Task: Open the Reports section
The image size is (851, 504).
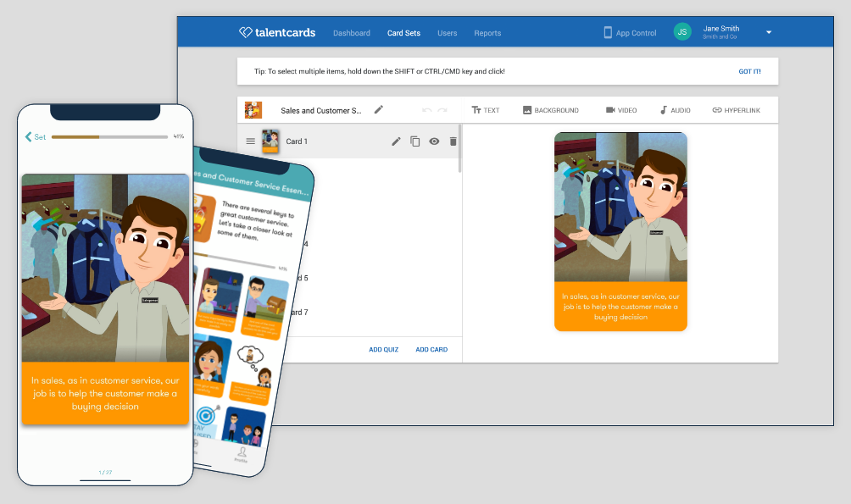Action: 487,33
